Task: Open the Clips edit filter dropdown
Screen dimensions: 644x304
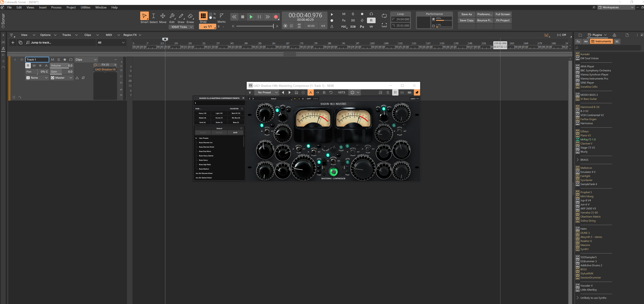Action: [x=86, y=60]
